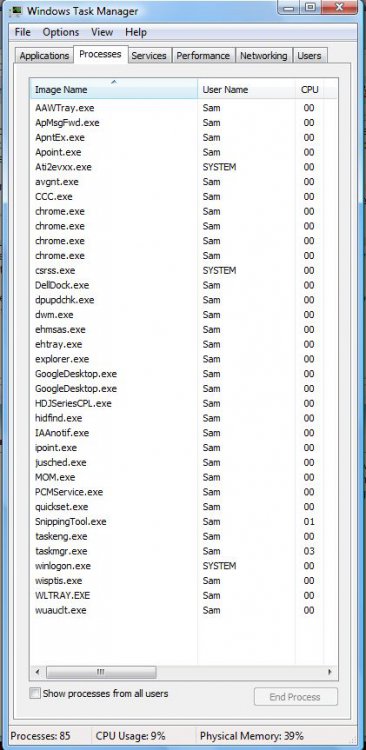Switch to the Services tab
Image resolution: width=366 pixels, height=750 pixels.
[149, 55]
